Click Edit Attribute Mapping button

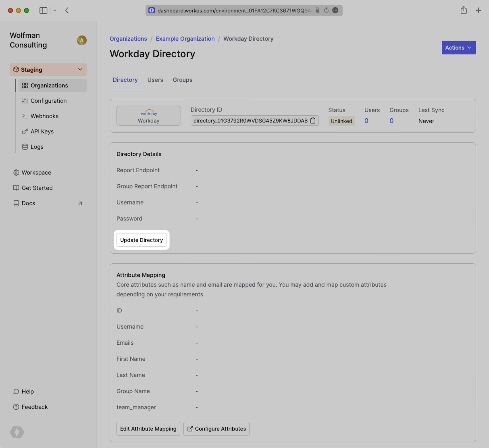click(x=148, y=429)
